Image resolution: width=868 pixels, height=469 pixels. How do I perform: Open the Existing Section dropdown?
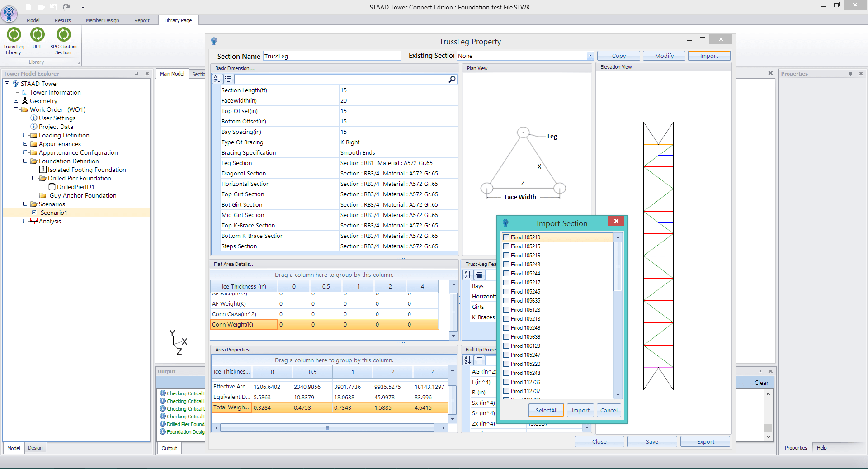tap(590, 56)
